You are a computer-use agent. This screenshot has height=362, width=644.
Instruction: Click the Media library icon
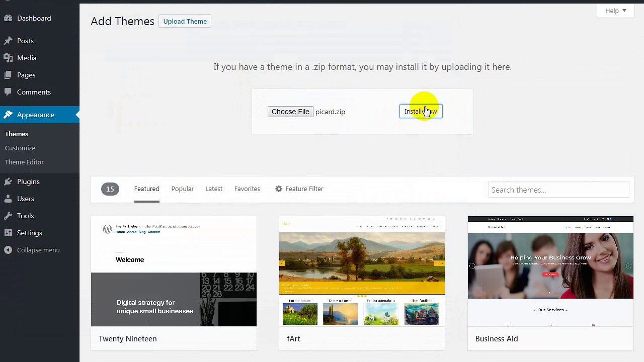click(8, 58)
